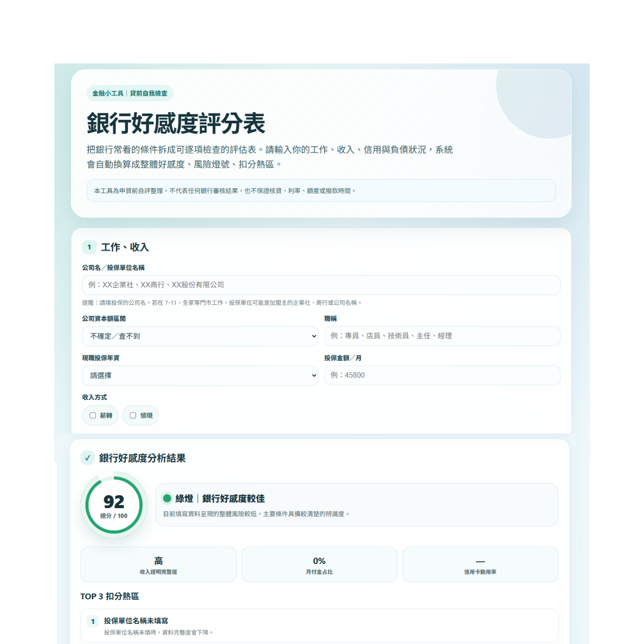
Task: Click the green light dot beside 綠燈
Action: [x=167, y=498]
